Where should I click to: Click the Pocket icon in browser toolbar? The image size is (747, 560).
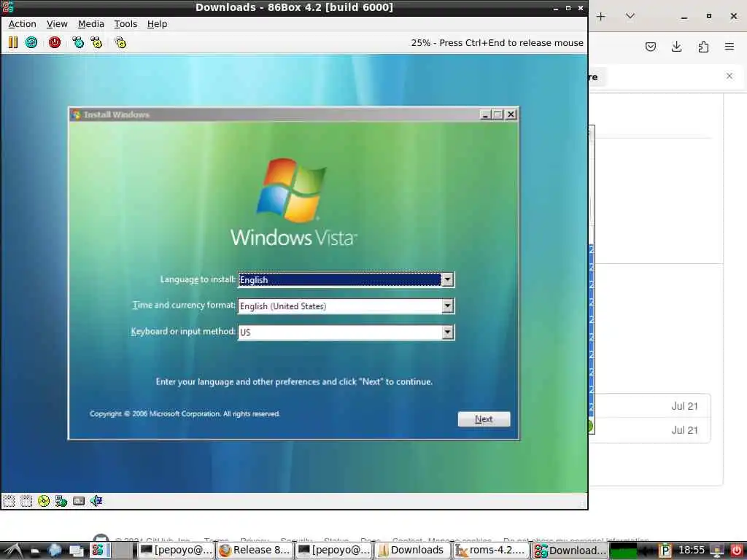point(651,46)
